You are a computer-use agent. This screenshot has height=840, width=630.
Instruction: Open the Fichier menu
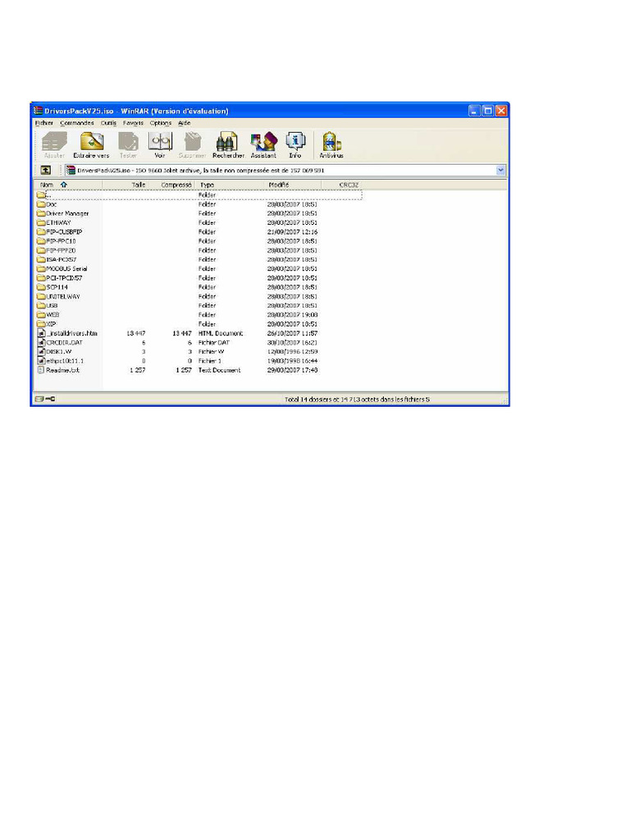click(x=44, y=123)
